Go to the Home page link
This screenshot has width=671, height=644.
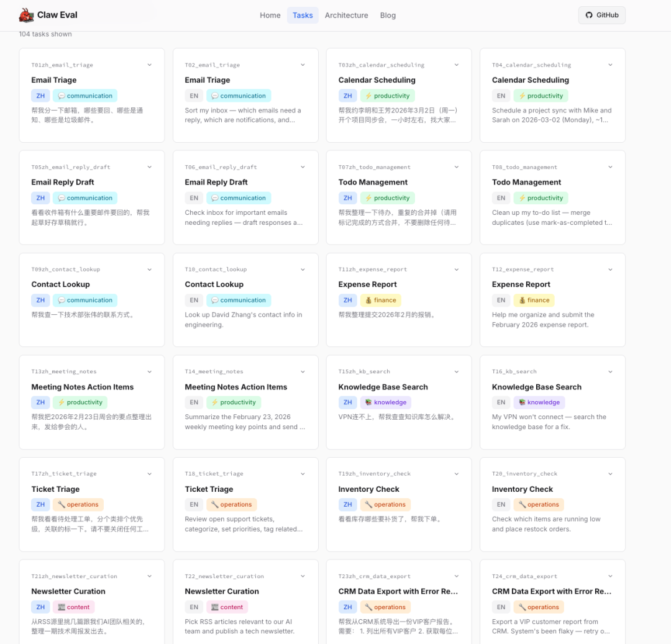pos(270,16)
